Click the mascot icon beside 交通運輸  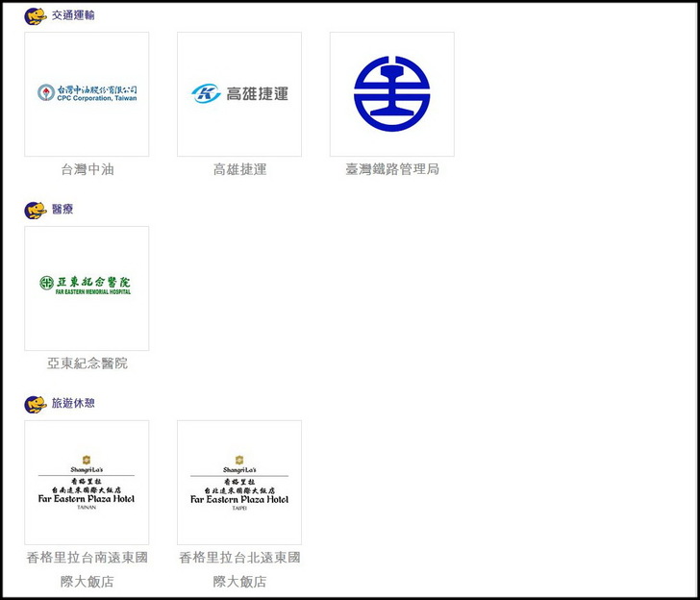tap(36, 16)
